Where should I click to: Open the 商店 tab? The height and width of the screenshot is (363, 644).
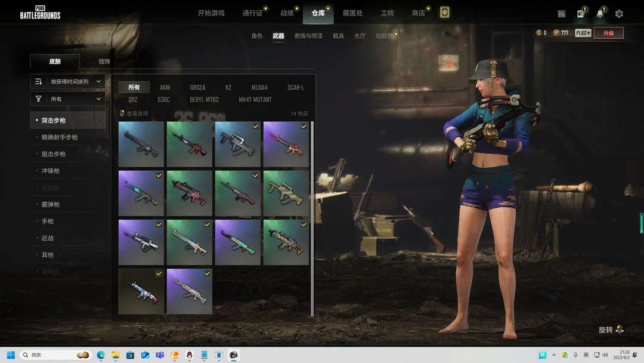click(418, 13)
